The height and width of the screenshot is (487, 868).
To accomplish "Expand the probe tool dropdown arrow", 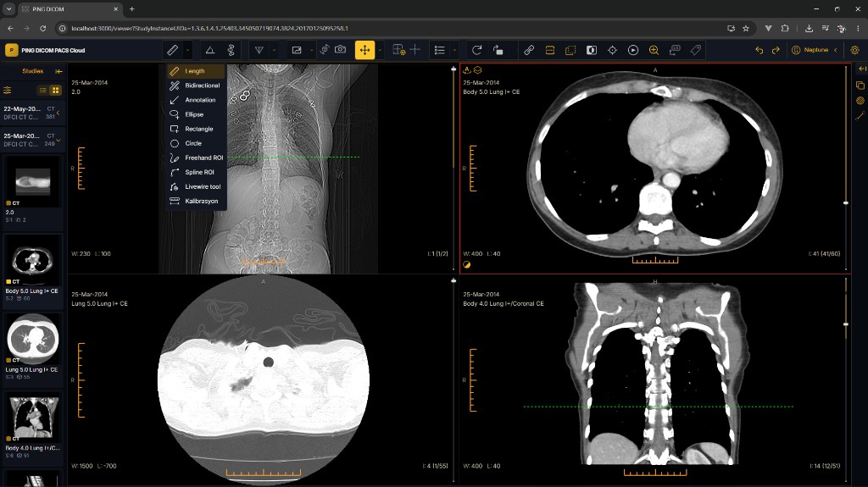I will click(274, 50).
